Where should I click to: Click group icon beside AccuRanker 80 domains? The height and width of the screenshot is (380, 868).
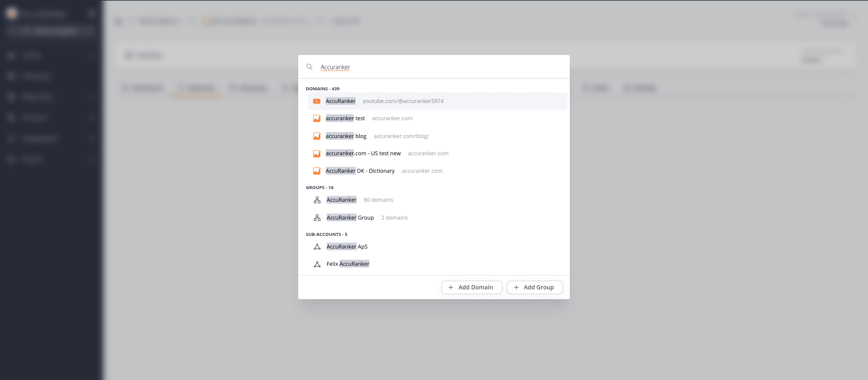point(317,200)
